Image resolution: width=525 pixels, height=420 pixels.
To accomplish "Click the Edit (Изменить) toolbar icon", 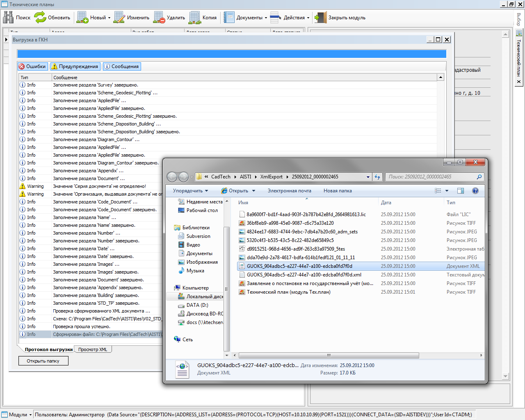I will pyautogui.click(x=119, y=17).
